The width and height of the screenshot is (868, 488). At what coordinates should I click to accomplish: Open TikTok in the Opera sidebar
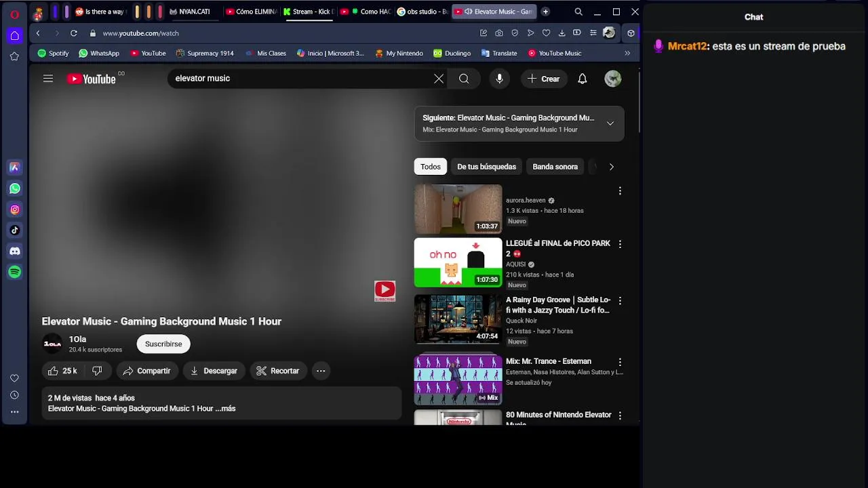click(x=14, y=230)
